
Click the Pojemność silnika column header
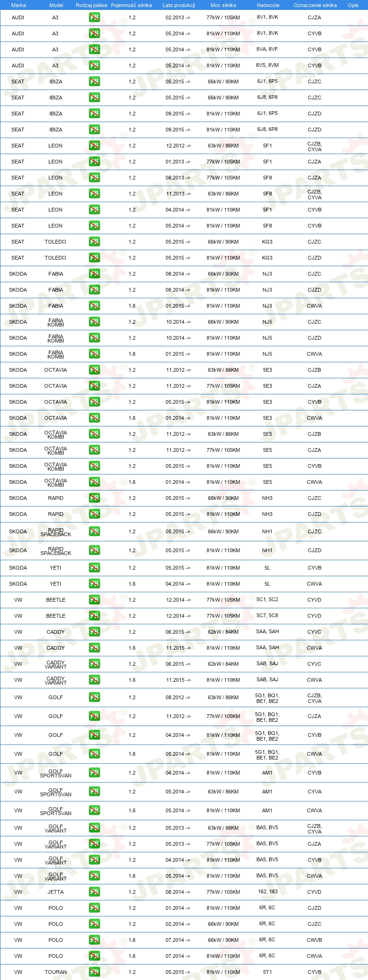click(131, 5)
